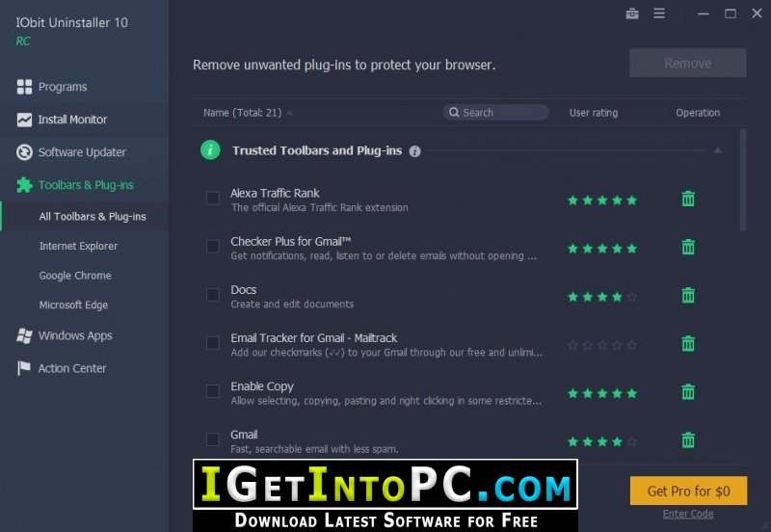
Task: Show Internet Explorer plug-ins
Action: tap(78, 246)
